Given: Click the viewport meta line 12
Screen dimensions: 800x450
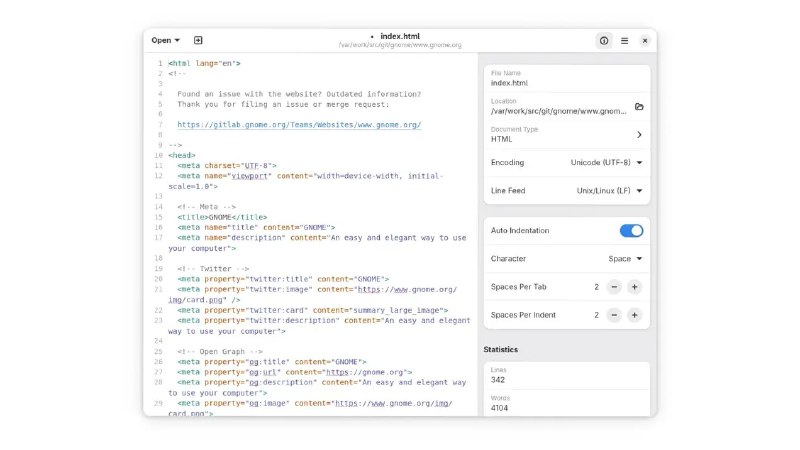Looking at the screenshot, I should (306, 181).
